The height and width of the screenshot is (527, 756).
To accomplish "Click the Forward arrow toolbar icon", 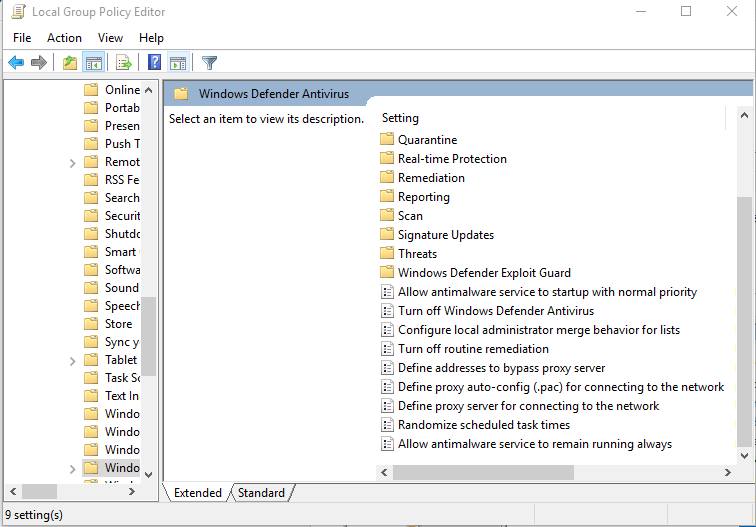I will [x=39, y=63].
